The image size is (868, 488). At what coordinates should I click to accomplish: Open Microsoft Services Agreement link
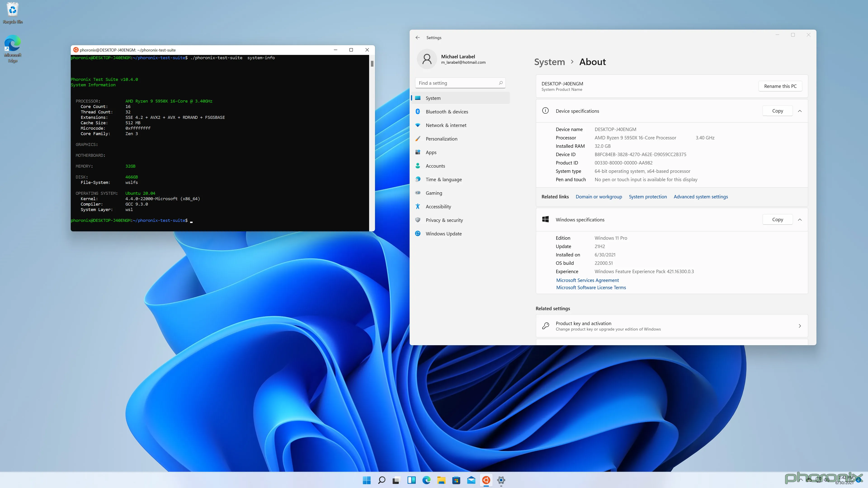coord(587,280)
